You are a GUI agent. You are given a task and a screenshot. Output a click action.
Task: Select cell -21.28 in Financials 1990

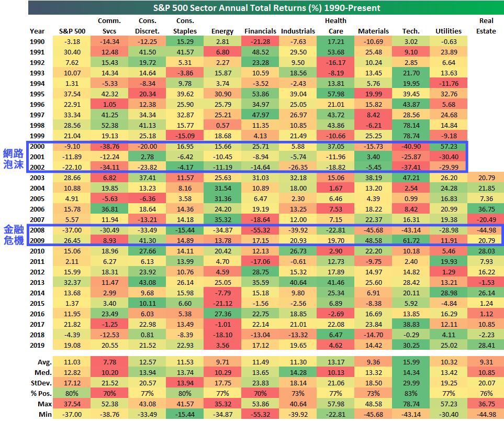click(260, 42)
